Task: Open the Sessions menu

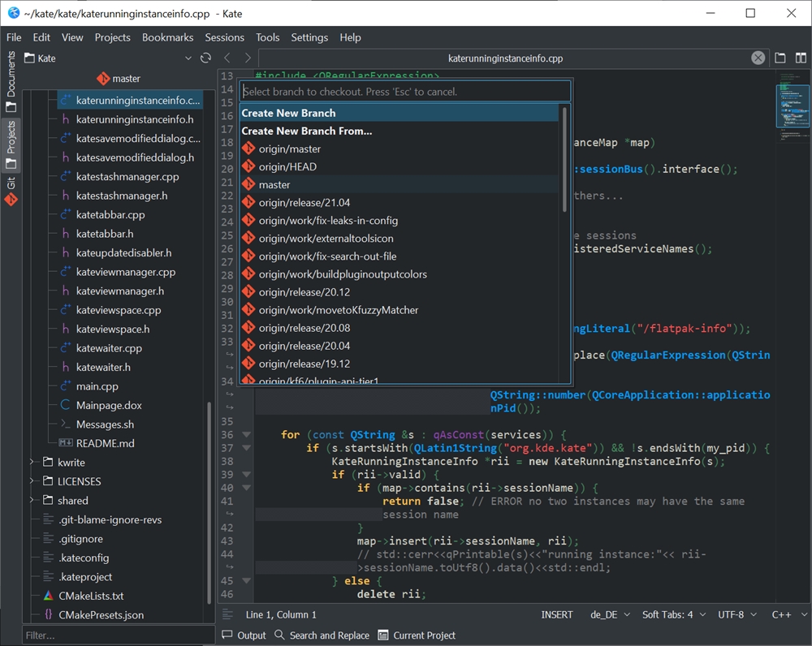Action: click(x=224, y=37)
